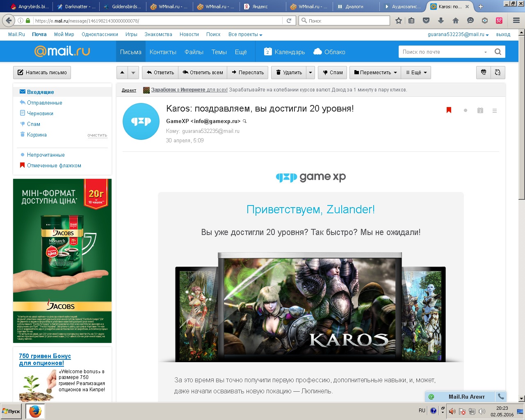The height and width of the screenshot is (420, 525).
Task: Click the GameXP sender avatar
Action: pyautogui.click(x=141, y=121)
